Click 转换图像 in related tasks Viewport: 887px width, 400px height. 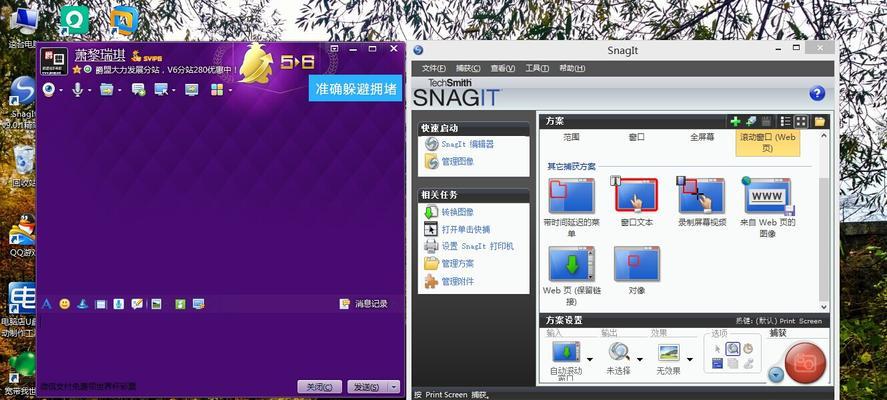pyautogui.click(x=449, y=212)
